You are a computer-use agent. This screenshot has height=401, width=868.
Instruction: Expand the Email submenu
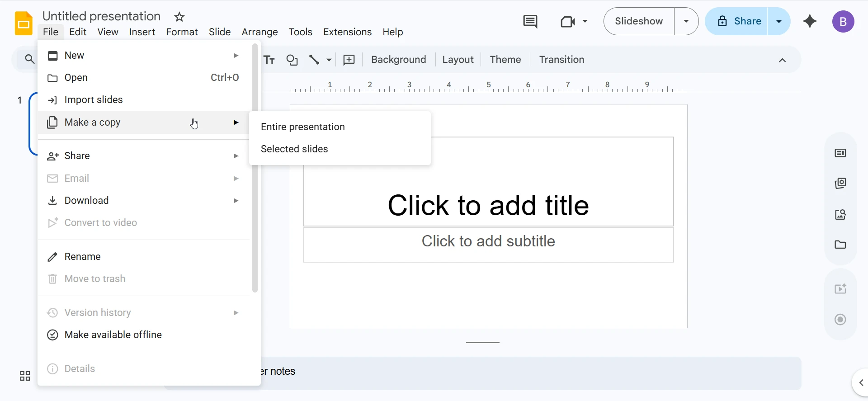tap(236, 179)
